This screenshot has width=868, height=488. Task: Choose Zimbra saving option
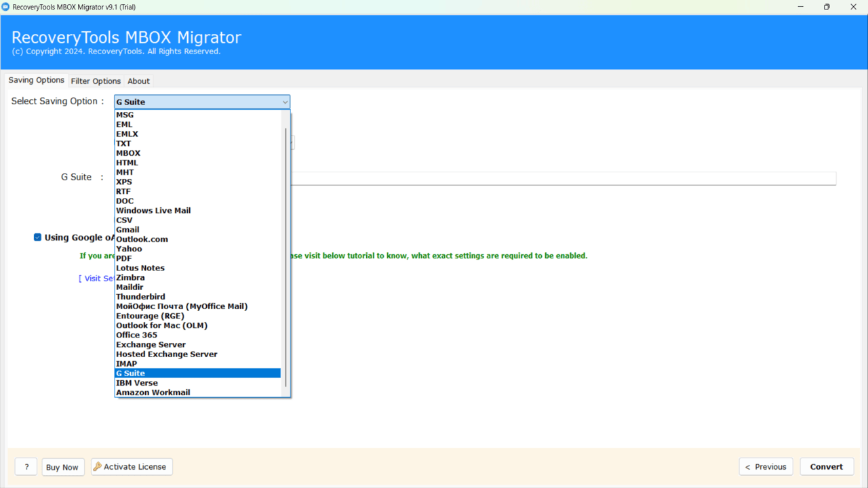(197, 278)
